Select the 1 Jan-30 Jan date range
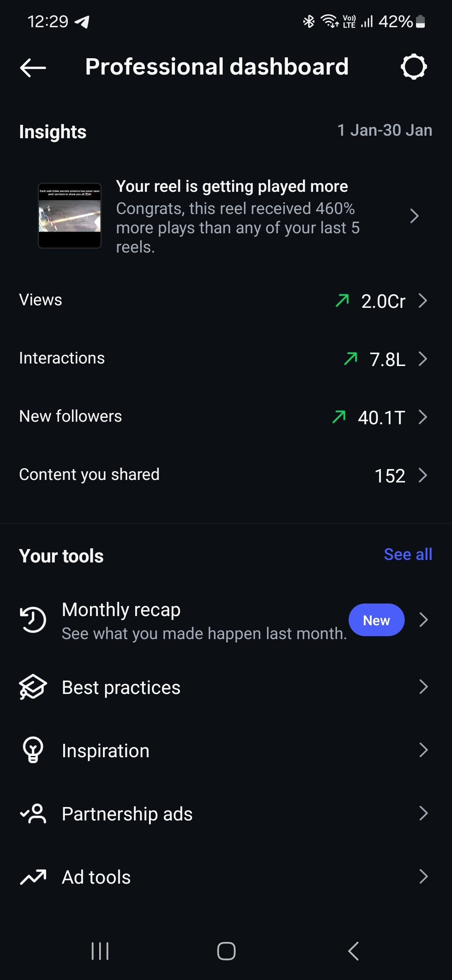The image size is (452, 980). click(385, 130)
